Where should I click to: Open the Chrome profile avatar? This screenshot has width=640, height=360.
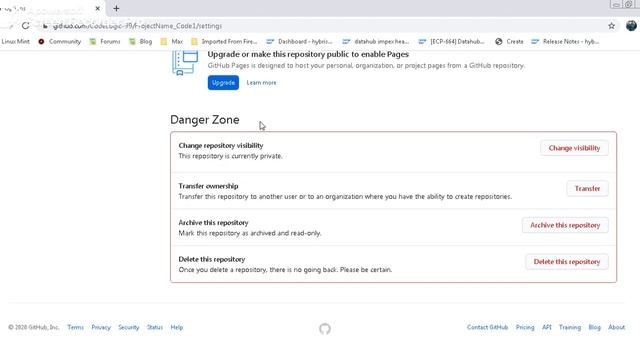[631, 26]
